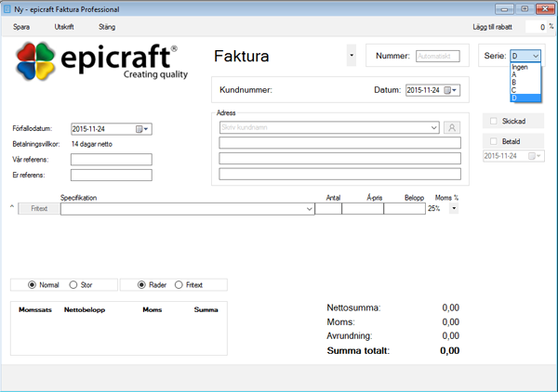Viewport: 558px width, 392px height.
Task: Click the Kundnummer label
Action: 246,90
